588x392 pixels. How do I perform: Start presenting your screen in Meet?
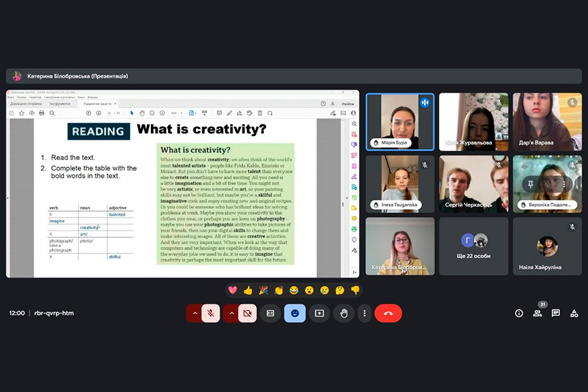[x=319, y=313]
